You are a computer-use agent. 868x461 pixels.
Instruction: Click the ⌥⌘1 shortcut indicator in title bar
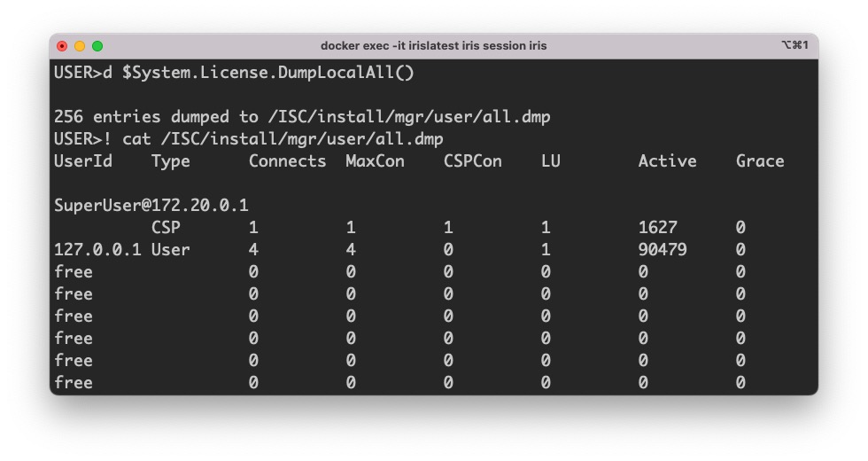coord(795,45)
